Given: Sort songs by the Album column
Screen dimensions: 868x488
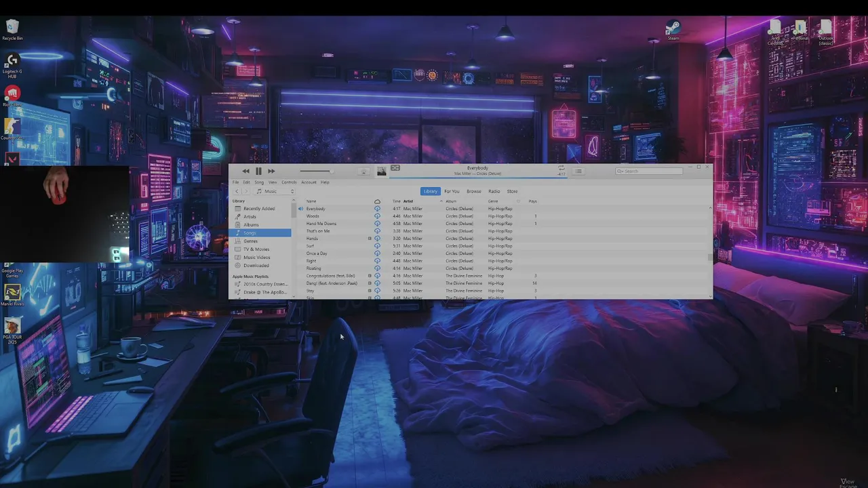Looking at the screenshot, I should 451,201.
